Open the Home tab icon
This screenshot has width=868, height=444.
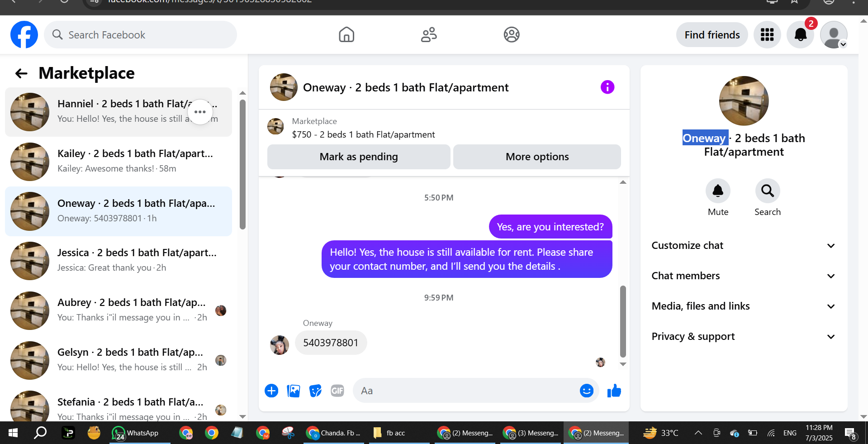[346, 35]
